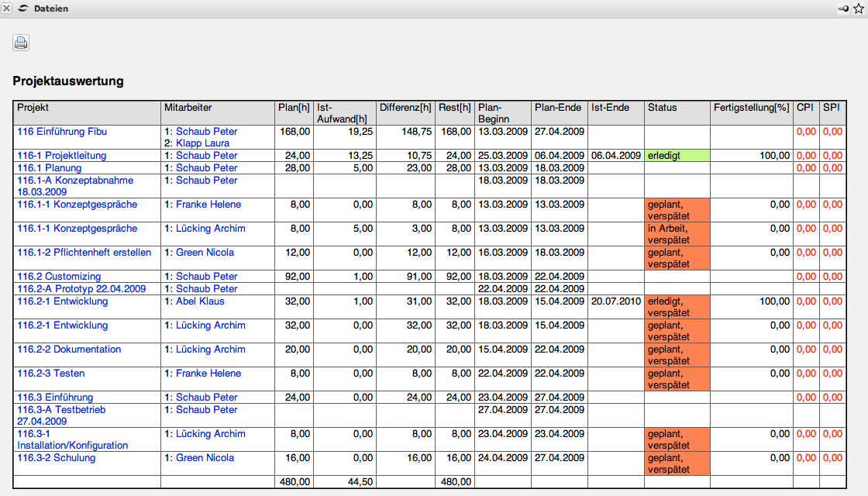The height and width of the screenshot is (496, 868).
Task: Click the star favorite icon in title bar
Action: click(x=858, y=9)
